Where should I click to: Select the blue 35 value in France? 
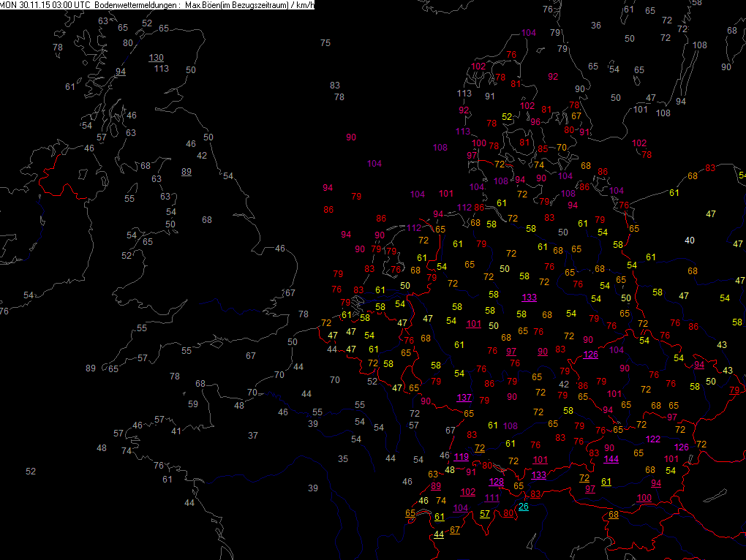[343, 458]
